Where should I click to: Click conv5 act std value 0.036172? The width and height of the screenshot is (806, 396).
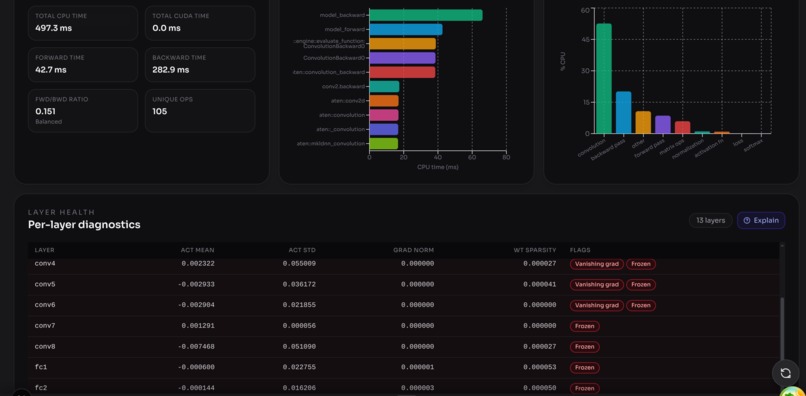(x=299, y=284)
